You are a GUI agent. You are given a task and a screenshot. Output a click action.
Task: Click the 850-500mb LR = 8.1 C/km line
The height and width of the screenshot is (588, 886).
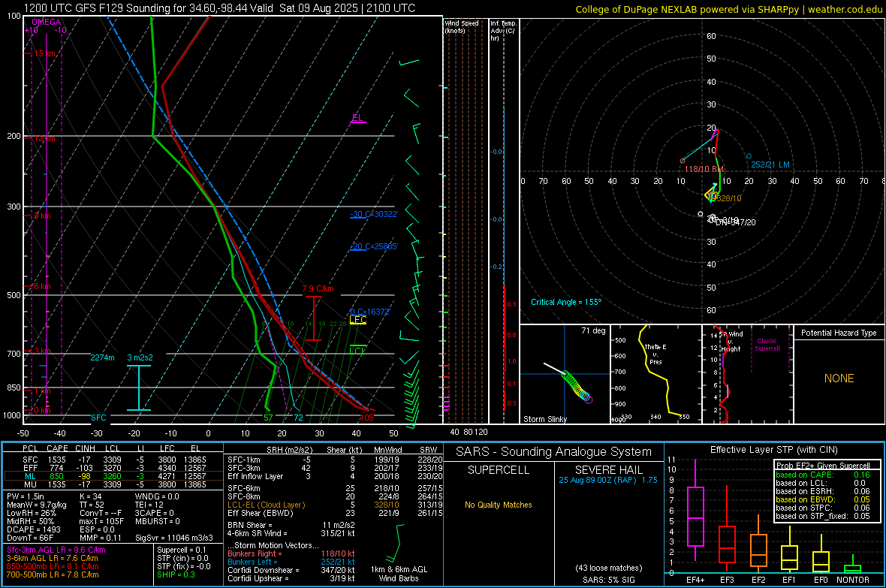53,566
